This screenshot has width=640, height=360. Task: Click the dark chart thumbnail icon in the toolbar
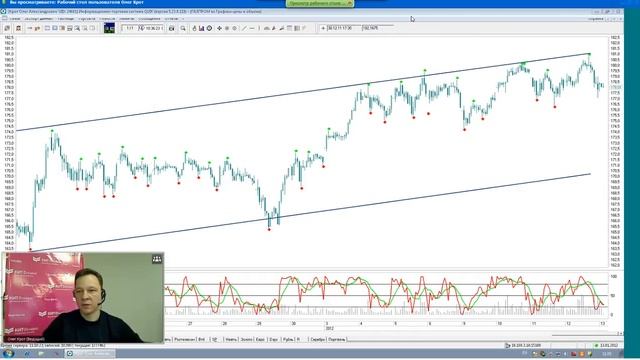(109, 28)
